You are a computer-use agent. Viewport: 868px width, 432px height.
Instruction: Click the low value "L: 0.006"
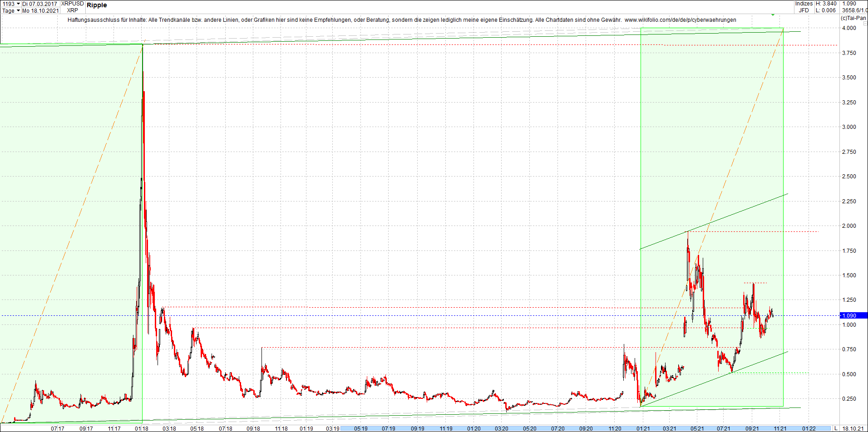tap(826, 10)
